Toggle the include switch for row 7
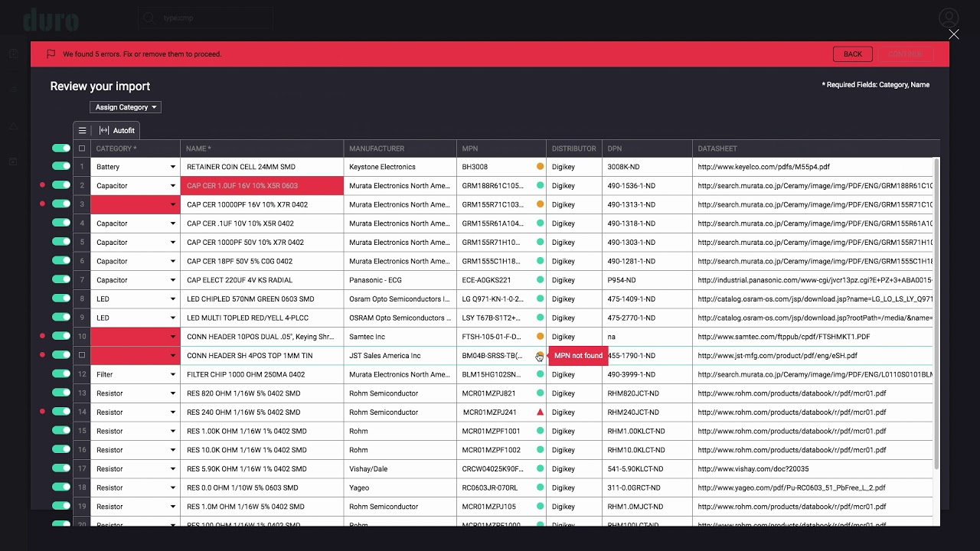Image resolution: width=980 pixels, height=551 pixels. [61, 279]
